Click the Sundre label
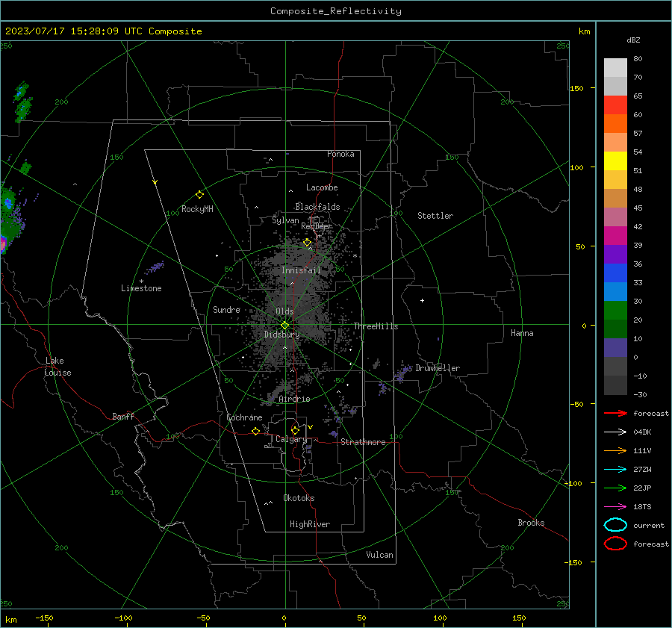Screen dimensions: 672x628 pos(226,309)
